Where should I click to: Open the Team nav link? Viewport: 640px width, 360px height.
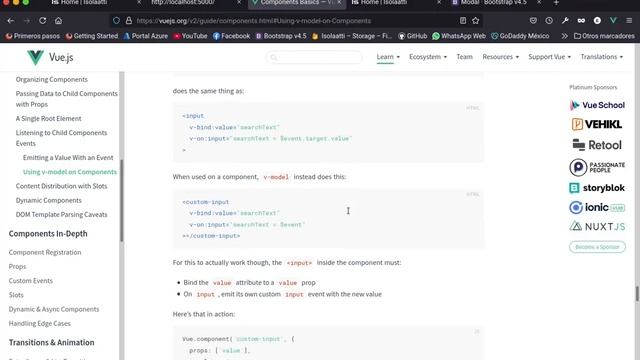[x=464, y=57]
